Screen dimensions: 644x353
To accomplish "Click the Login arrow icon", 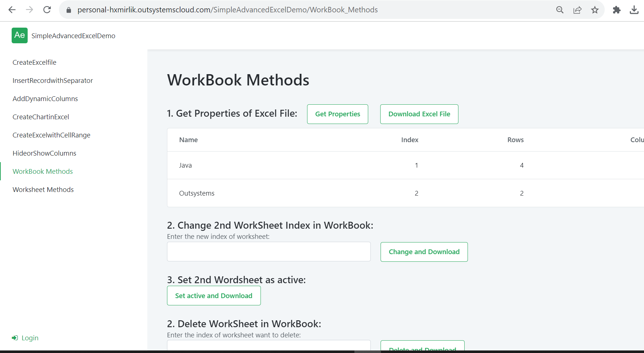I will [15, 338].
